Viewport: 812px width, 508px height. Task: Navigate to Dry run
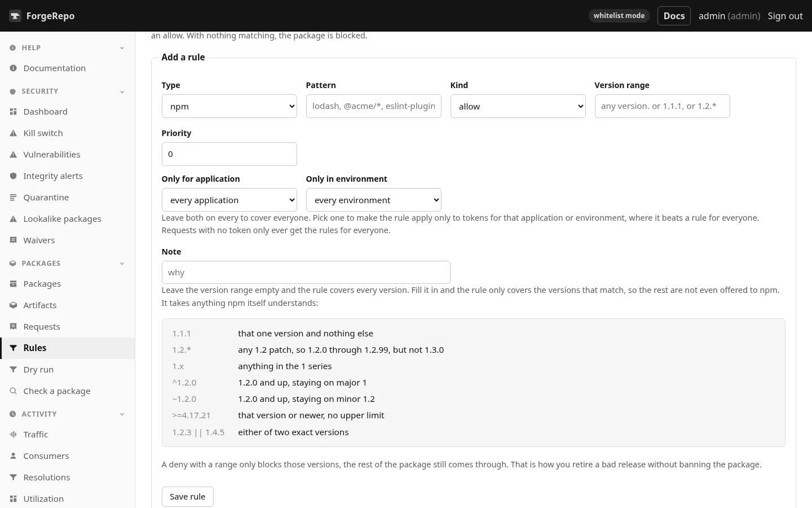pyautogui.click(x=68, y=370)
